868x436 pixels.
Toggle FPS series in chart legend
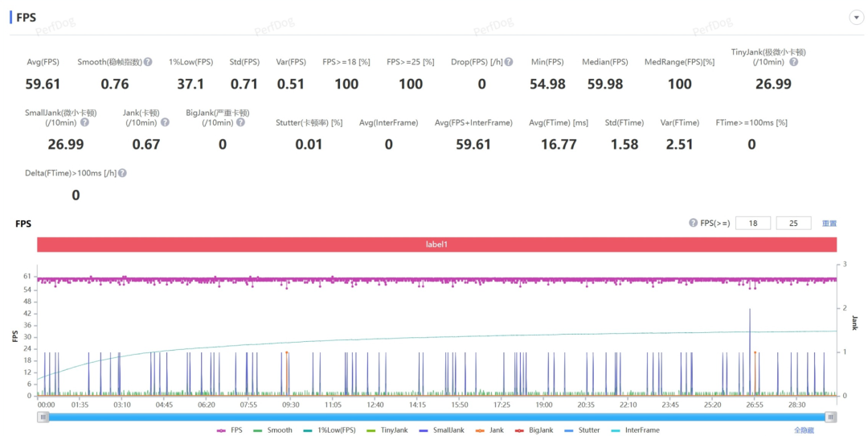coord(230,430)
